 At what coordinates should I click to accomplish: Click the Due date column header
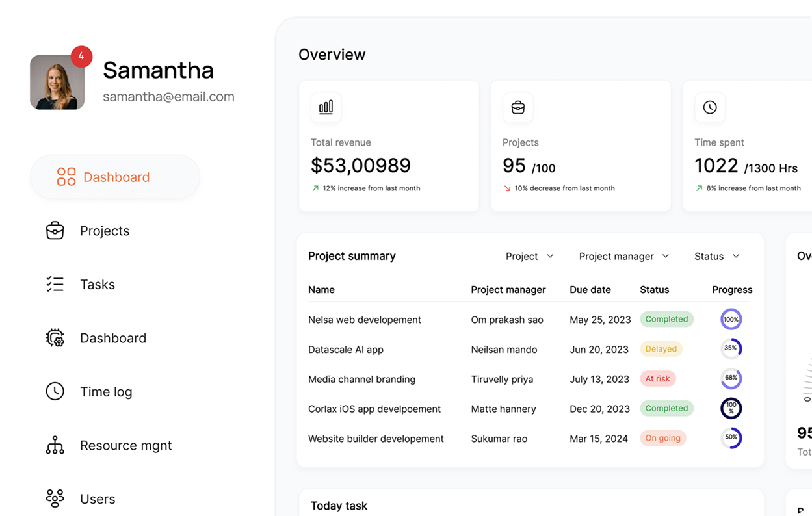pyautogui.click(x=590, y=290)
